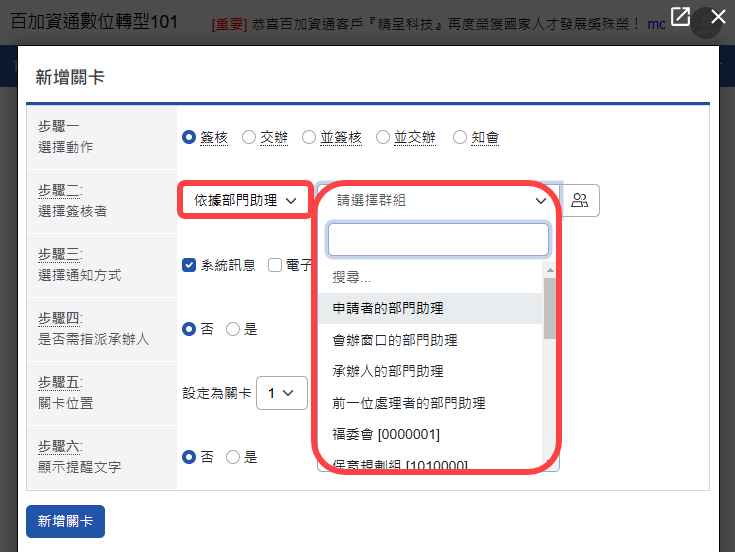Choose 是 for 是否需指派承辦人
This screenshot has width=735, height=552.
pos(233,329)
